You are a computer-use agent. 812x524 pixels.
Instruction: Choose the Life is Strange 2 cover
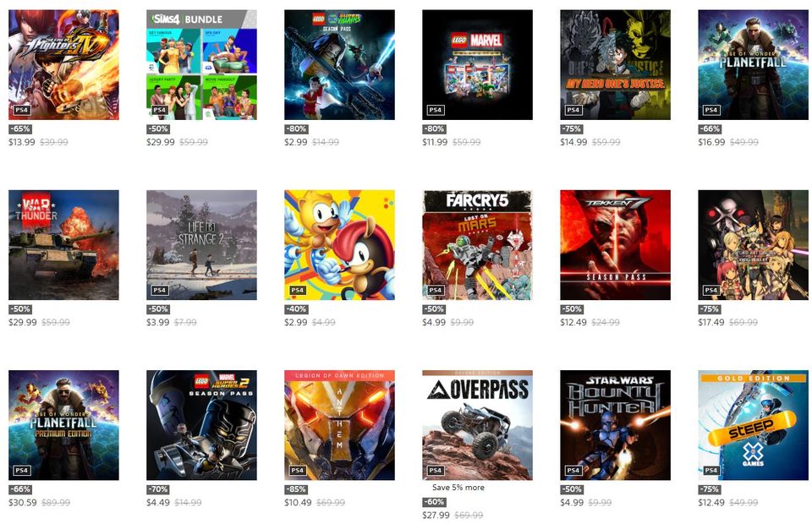pyautogui.click(x=201, y=244)
